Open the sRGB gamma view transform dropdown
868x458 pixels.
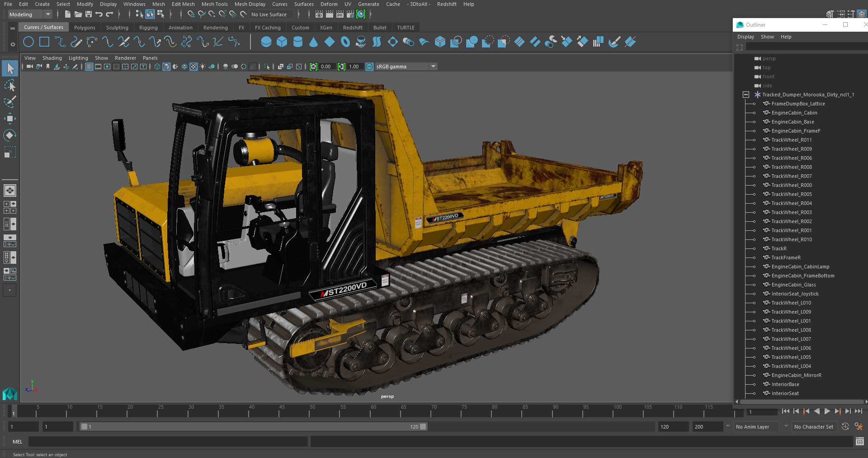[406, 67]
